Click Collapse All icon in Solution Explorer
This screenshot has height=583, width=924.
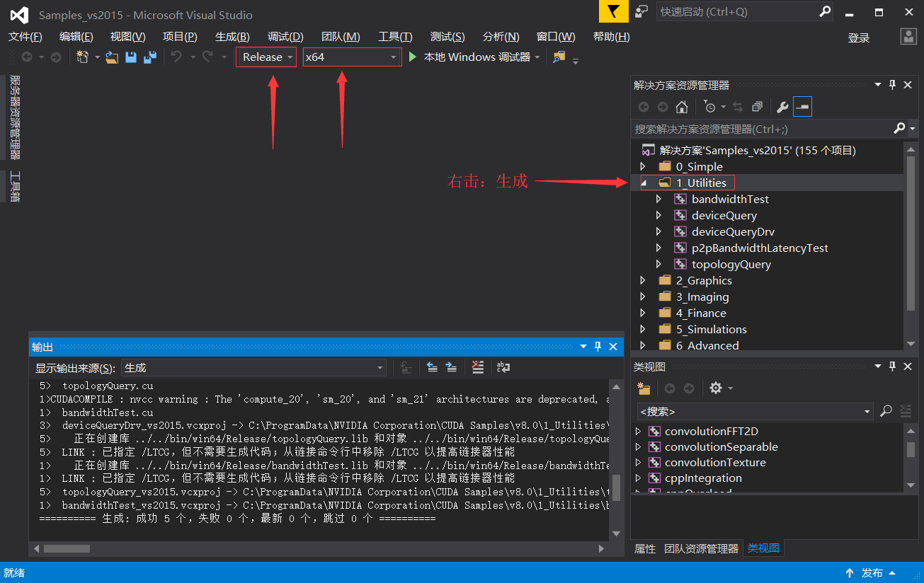click(757, 107)
